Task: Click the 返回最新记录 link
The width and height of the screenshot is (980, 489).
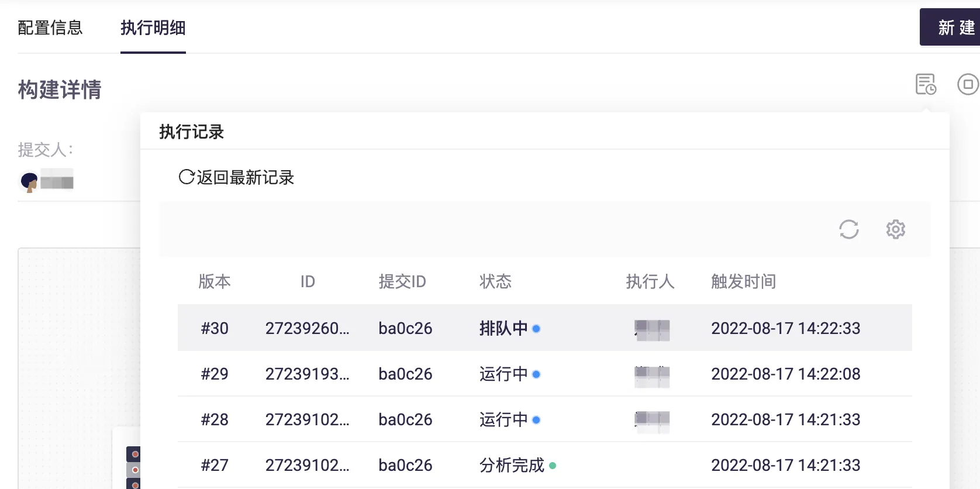Action: tap(245, 177)
